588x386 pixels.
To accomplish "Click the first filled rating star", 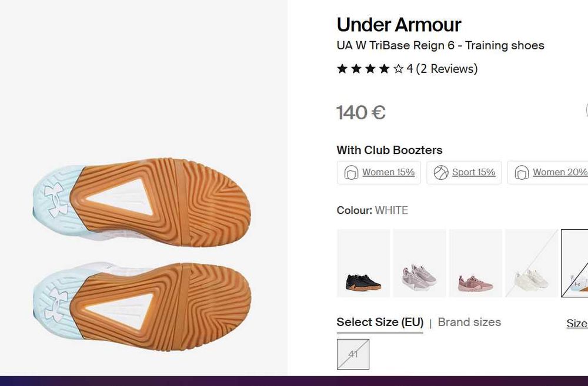I will click(342, 69).
